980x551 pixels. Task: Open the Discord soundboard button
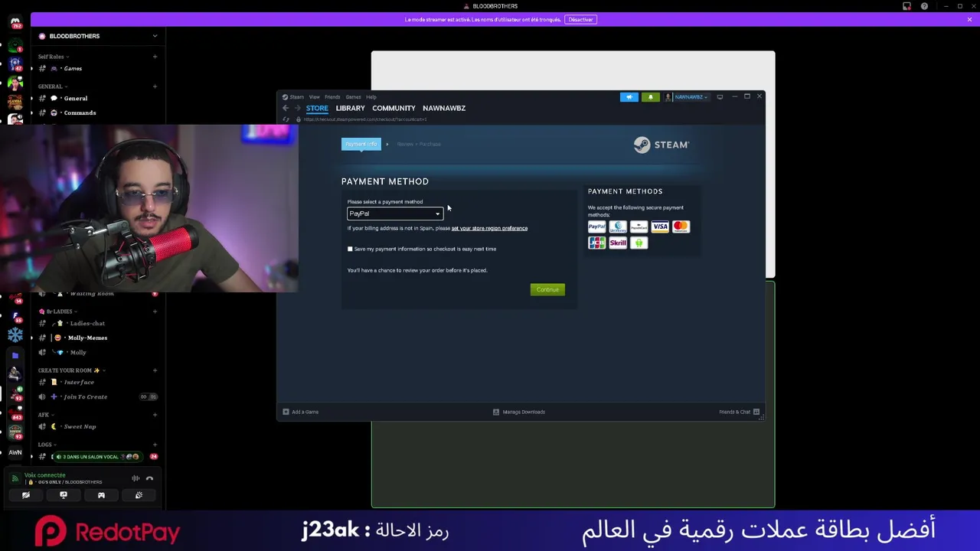point(139,495)
